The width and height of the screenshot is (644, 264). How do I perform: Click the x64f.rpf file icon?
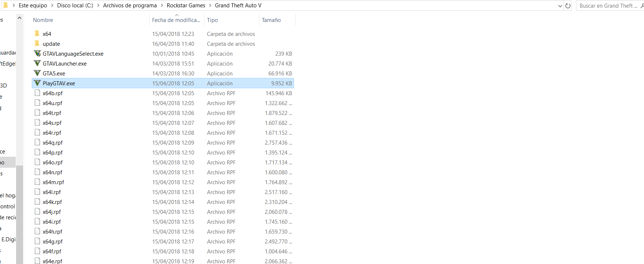tap(37, 251)
